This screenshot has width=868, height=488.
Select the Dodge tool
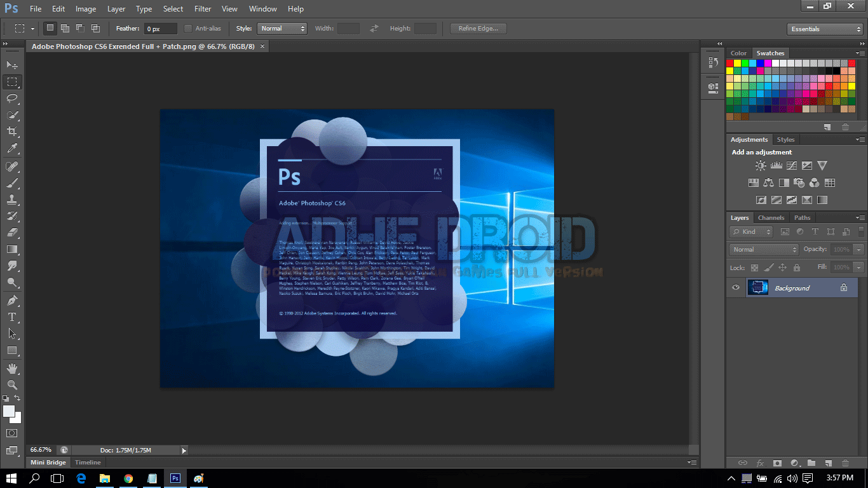[12, 282]
